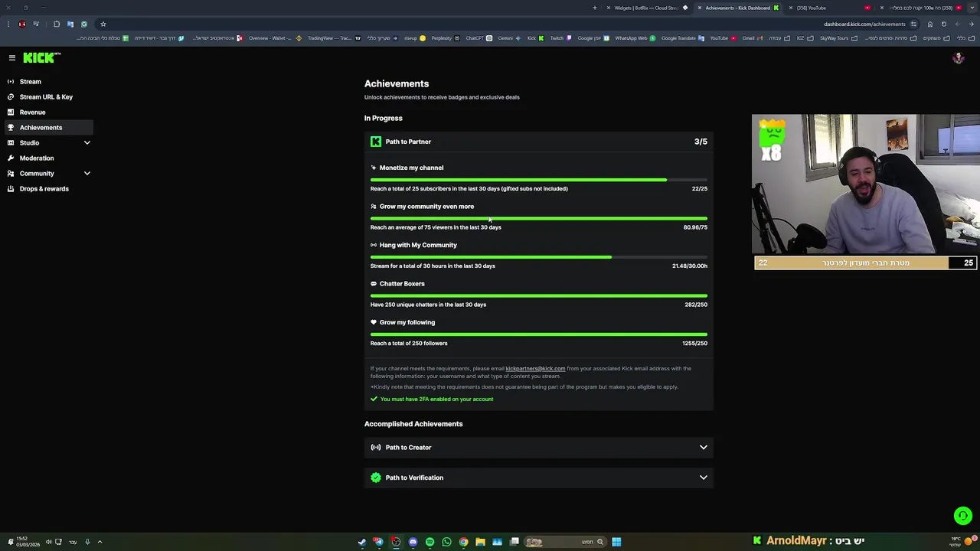The width and height of the screenshot is (980, 551).
Task: Open the YouTube bookmark
Action: pos(723,38)
